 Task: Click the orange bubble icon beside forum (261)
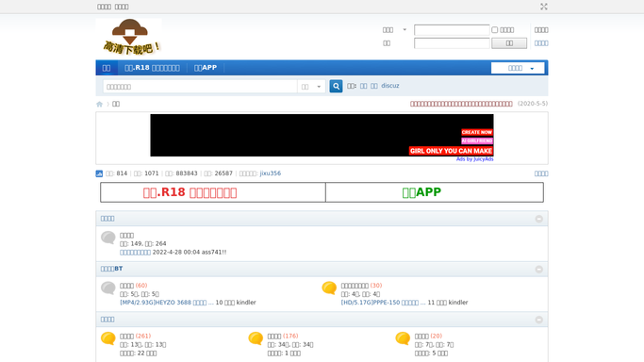(x=108, y=338)
